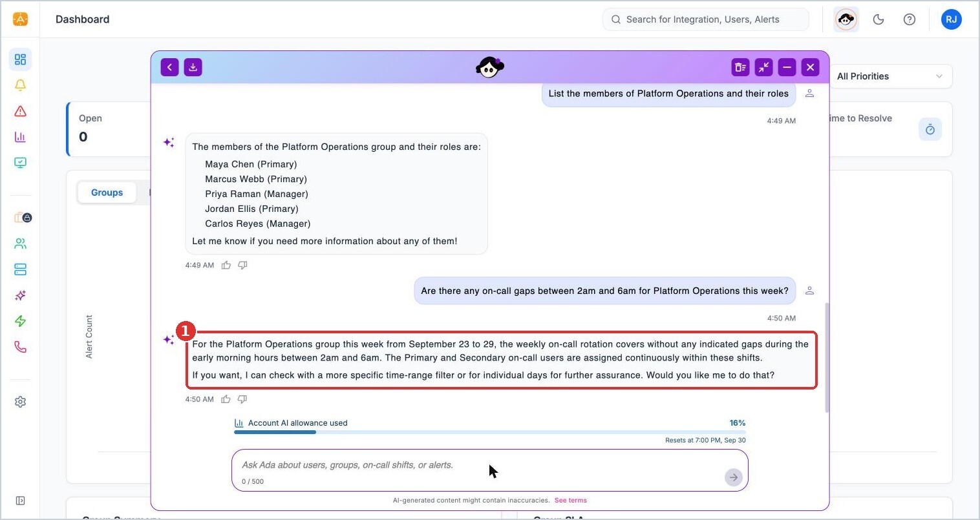Open the phone calls sidebar icon
The width and height of the screenshot is (980, 520).
[20, 347]
